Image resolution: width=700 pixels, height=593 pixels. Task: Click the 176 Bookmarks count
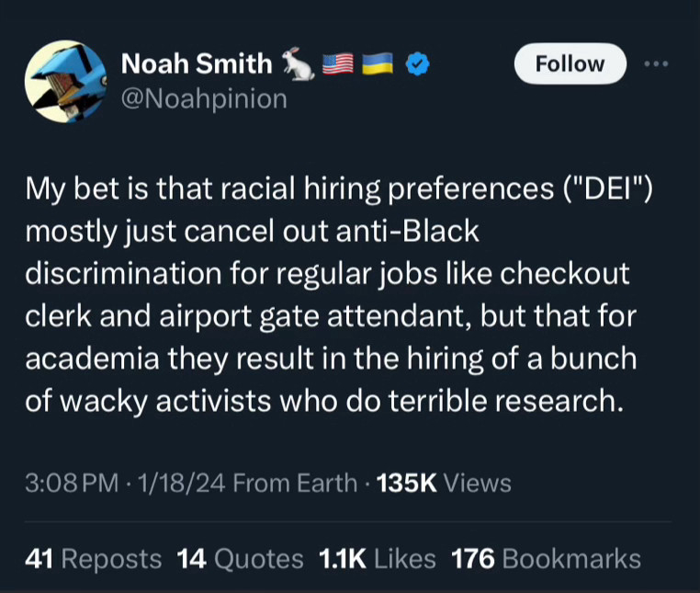(546, 558)
